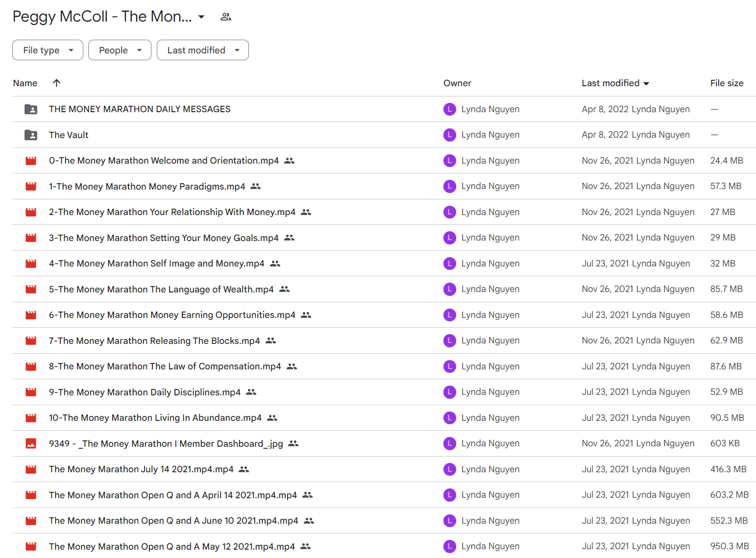Viewport: 756px width, 558px height.
Task: Toggle sort direction with the Name arrow
Action: point(56,83)
